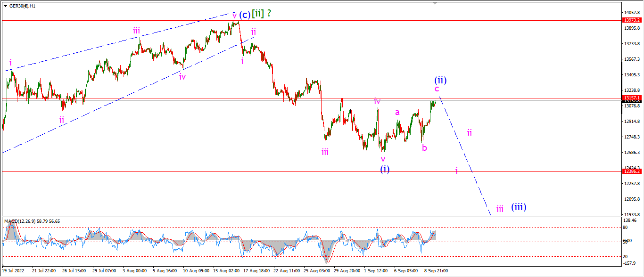Select the magenta iv label near 1 Sep
The height and width of the screenshot is (277, 644).
click(x=377, y=101)
